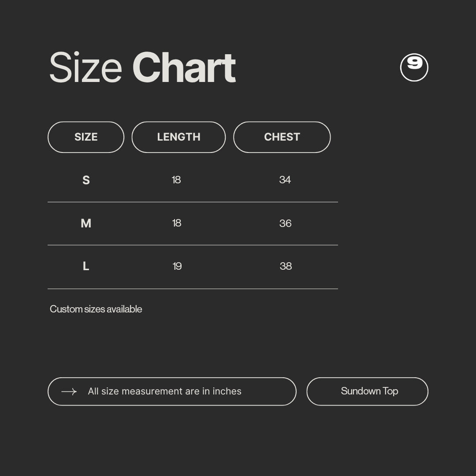This screenshot has height=476, width=476.
Task: Select the M size row label
Action: [x=86, y=223]
